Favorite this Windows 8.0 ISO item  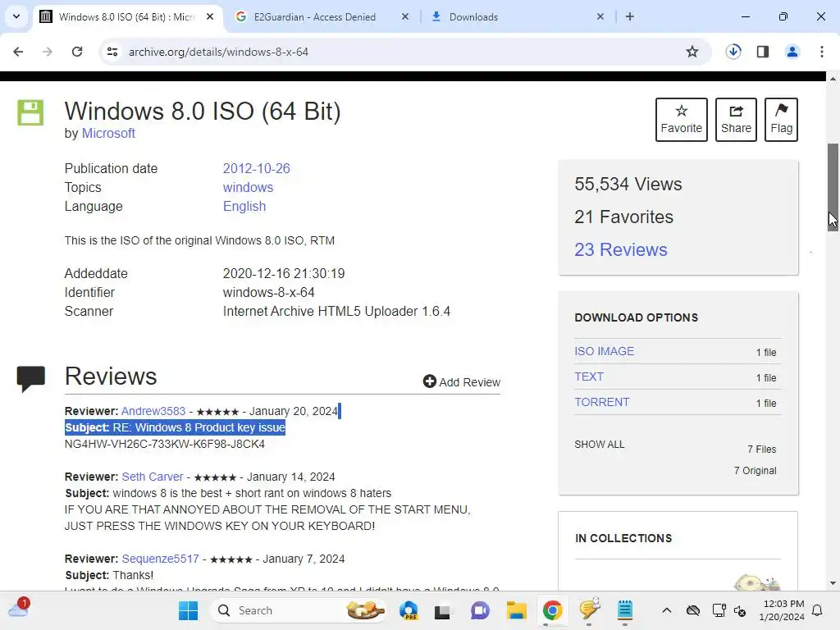682,120
